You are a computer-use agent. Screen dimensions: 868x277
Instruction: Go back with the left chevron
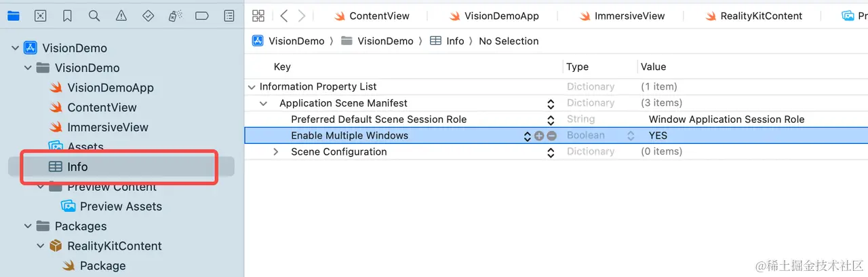284,16
